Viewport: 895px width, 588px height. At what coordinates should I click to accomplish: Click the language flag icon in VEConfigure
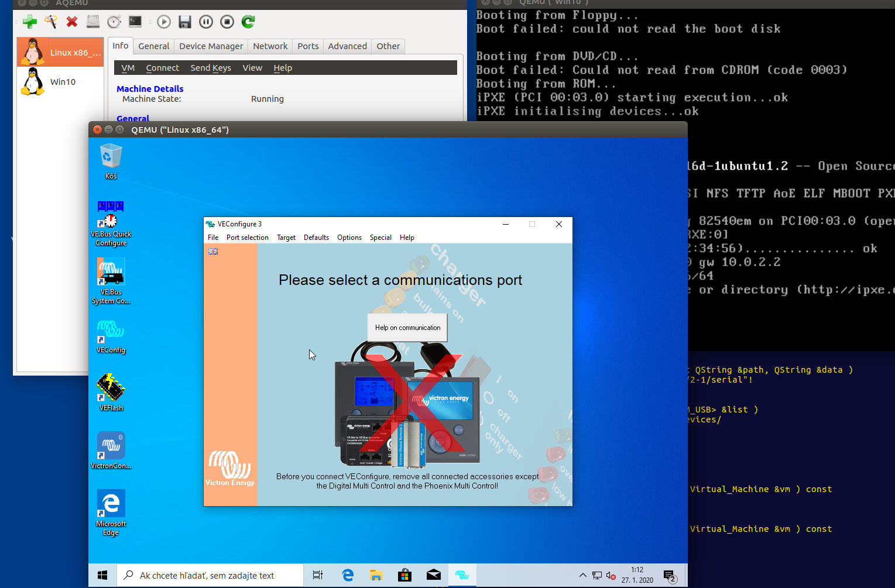[x=213, y=251]
